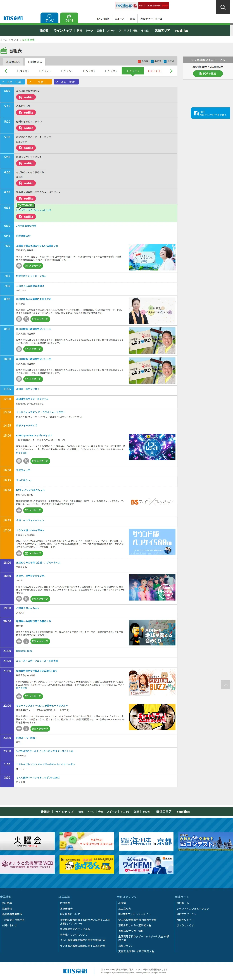This screenshot has width=233, height=980.
Task: Open globe icon for 川村妙慶 8:00 program
Action: coord(19,319)
